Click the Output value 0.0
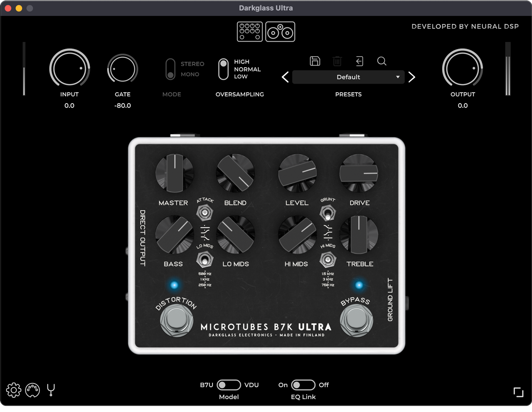532x412 pixels. point(463,106)
